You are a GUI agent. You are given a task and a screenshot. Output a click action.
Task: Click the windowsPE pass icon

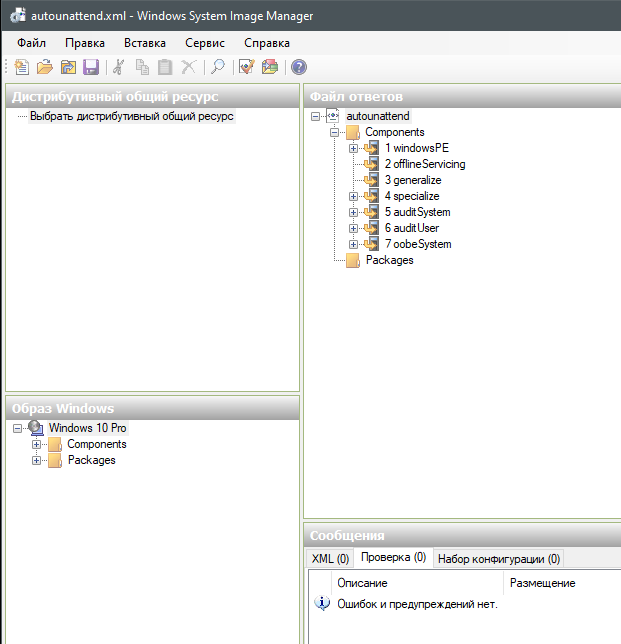[371, 148]
